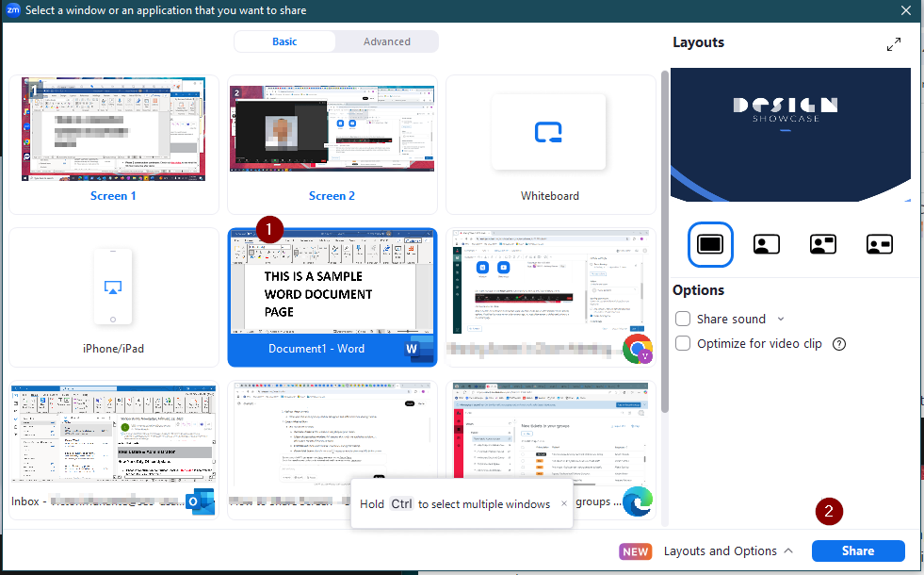Image resolution: width=924 pixels, height=575 pixels.
Task: Expand the Layouts preview with the arrows icon
Action: click(894, 44)
